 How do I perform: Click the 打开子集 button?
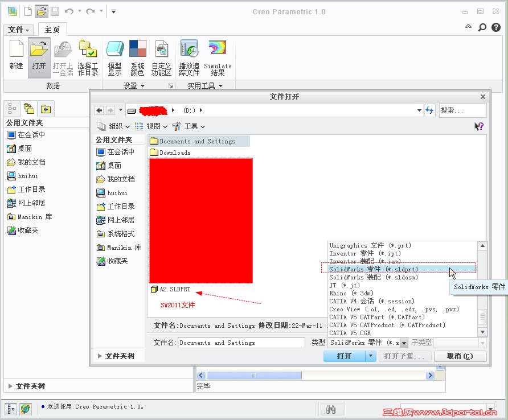[406, 356]
